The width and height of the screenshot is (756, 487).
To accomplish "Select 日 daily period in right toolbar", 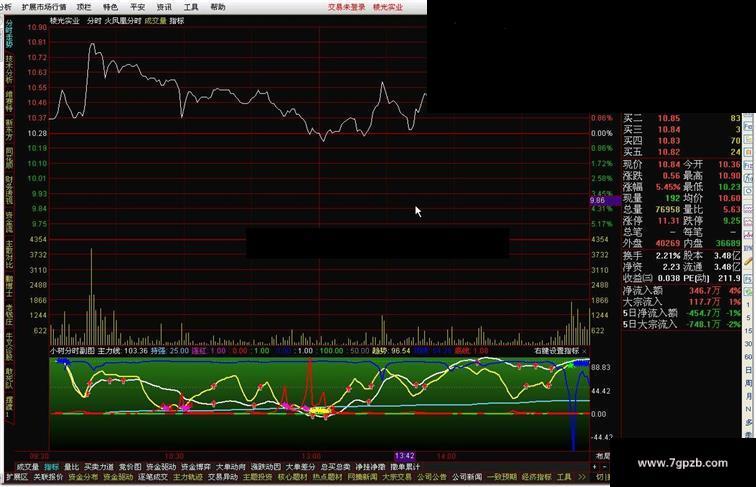I will [748, 370].
